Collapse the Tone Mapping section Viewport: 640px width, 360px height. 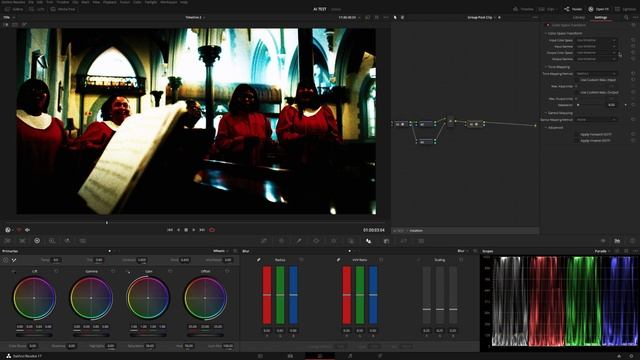[546, 67]
